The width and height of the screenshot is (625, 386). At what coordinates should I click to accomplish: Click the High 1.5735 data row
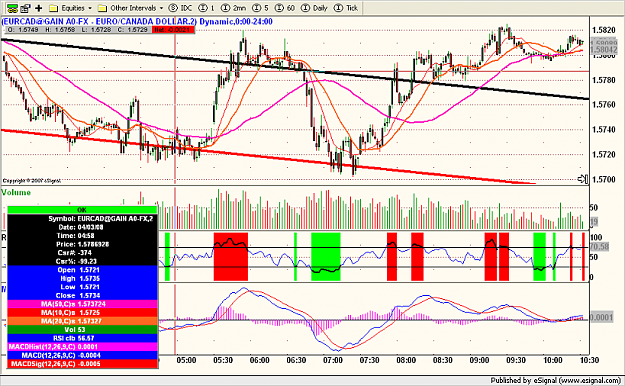pyautogui.click(x=82, y=279)
